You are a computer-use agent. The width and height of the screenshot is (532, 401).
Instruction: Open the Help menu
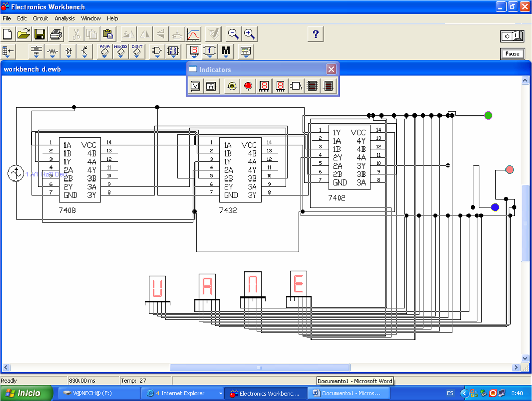(112, 18)
